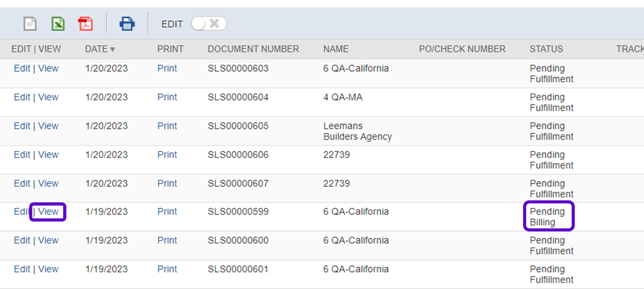Print document SLS00000604
The height and width of the screenshot is (289, 644).
[x=167, y=97]
